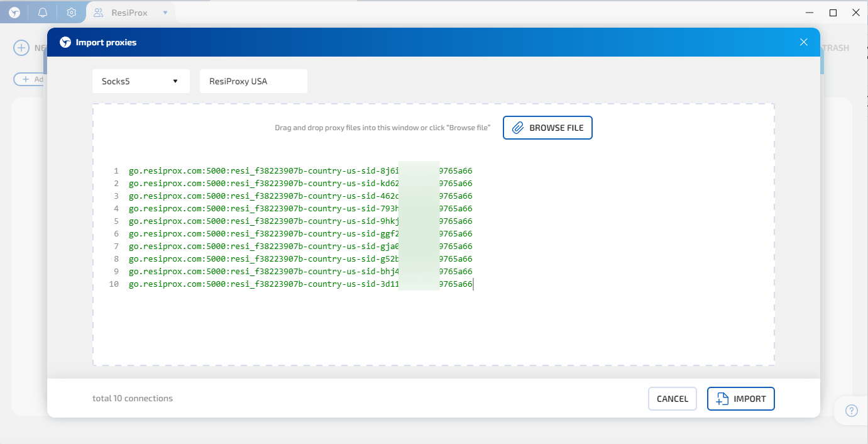Click the proxy line containing sid-3d11
The image size is (868, 444).
tap(300, 284)
